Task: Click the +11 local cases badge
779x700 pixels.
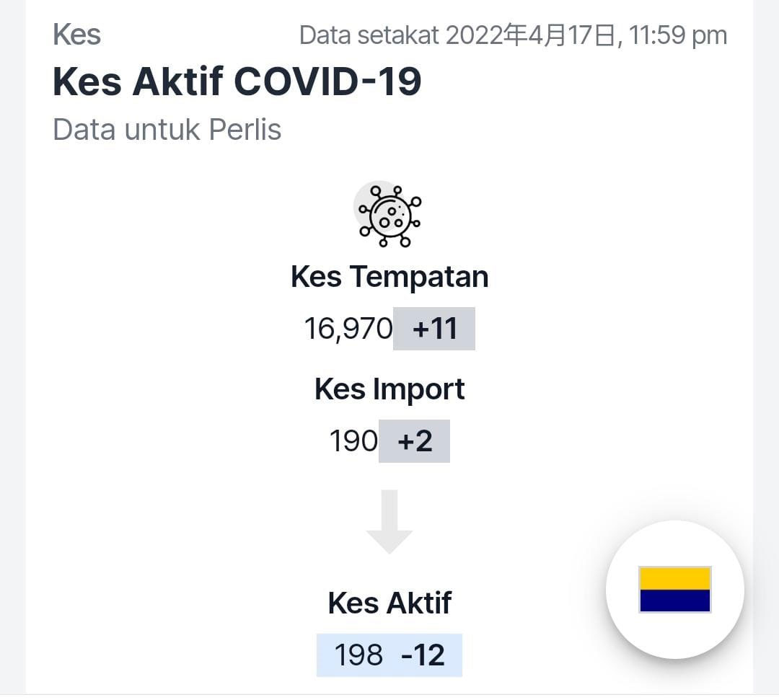Action: 434,329
